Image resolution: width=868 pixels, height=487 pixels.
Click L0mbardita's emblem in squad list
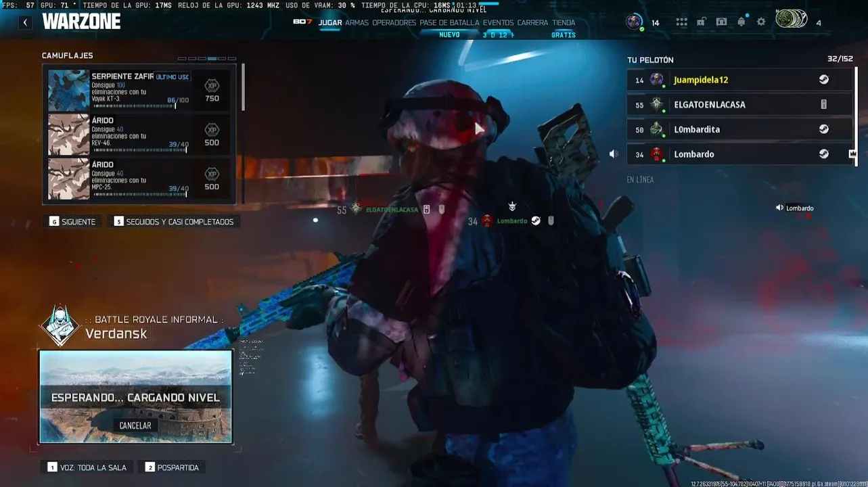pos(657,129)
